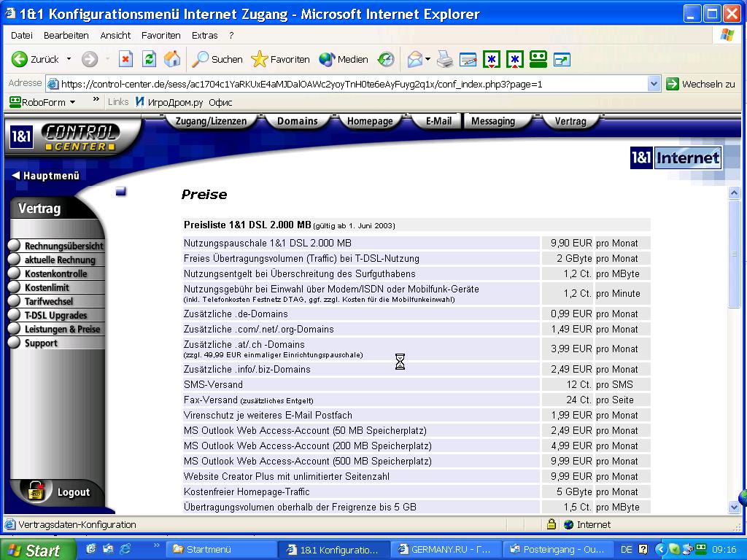Click the page scrollbar up arrow

point(734,192)
